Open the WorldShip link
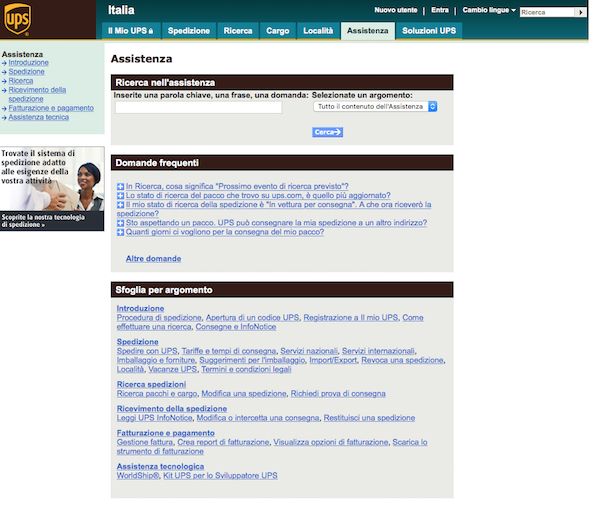The width and height of the screenshot is (610, 505). (x=138, y=475)
